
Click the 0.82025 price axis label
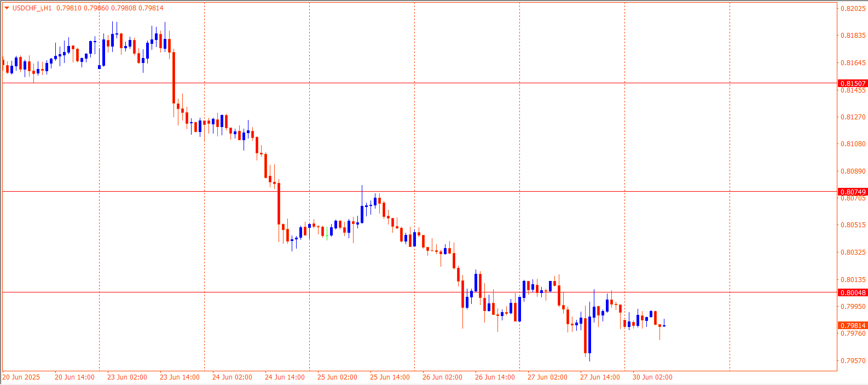coord(853,9)
